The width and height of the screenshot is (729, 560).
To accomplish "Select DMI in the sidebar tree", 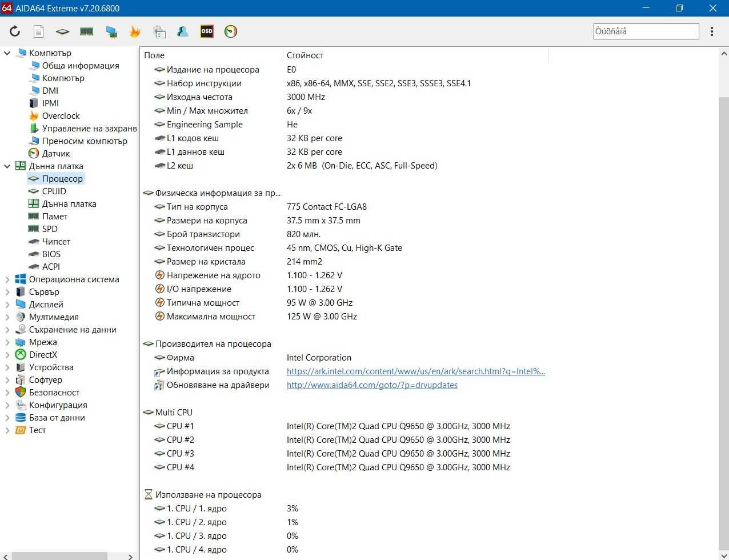I will tap(50, 91).
